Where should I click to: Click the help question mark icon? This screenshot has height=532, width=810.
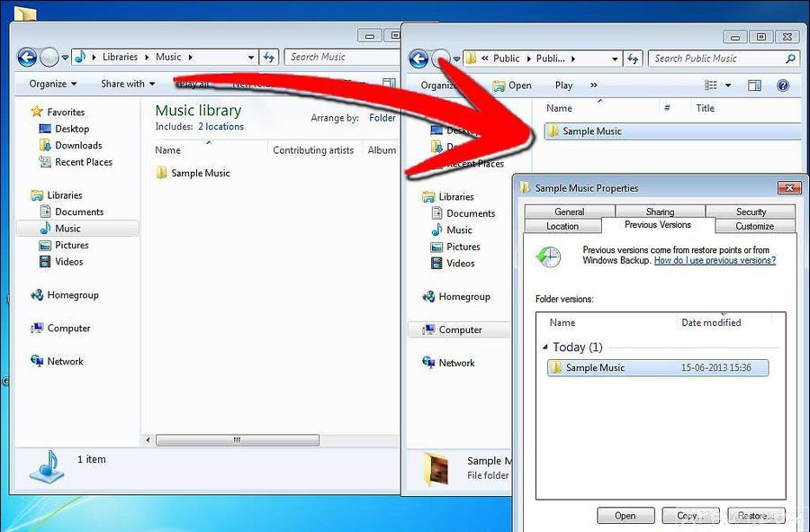pos(782,86)
